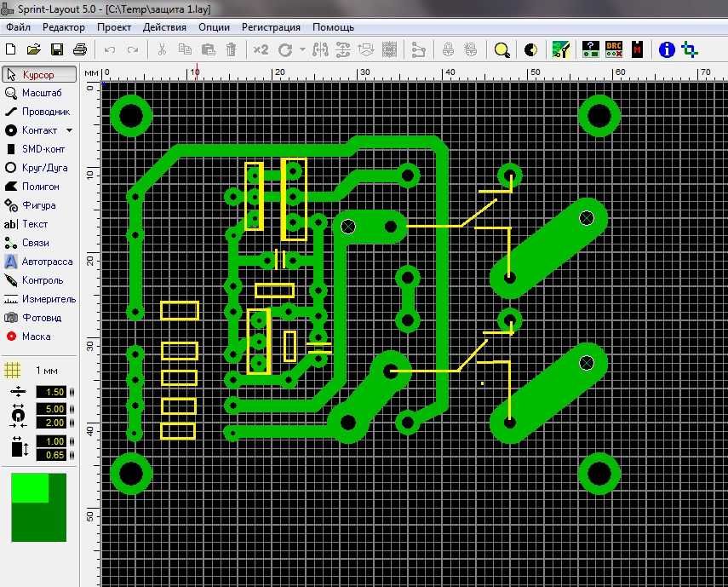The width and height of the screenshot is (728, 587).
Task: Mirror selection horizontally
Action: coord(320,49)
